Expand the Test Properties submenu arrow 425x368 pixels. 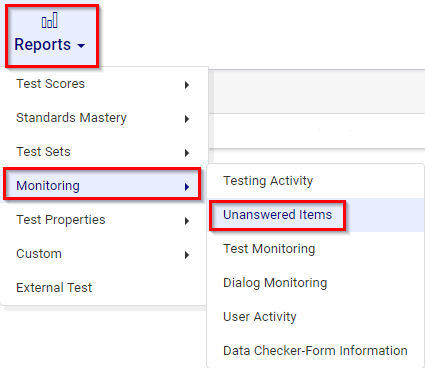[x=187, y=221]
